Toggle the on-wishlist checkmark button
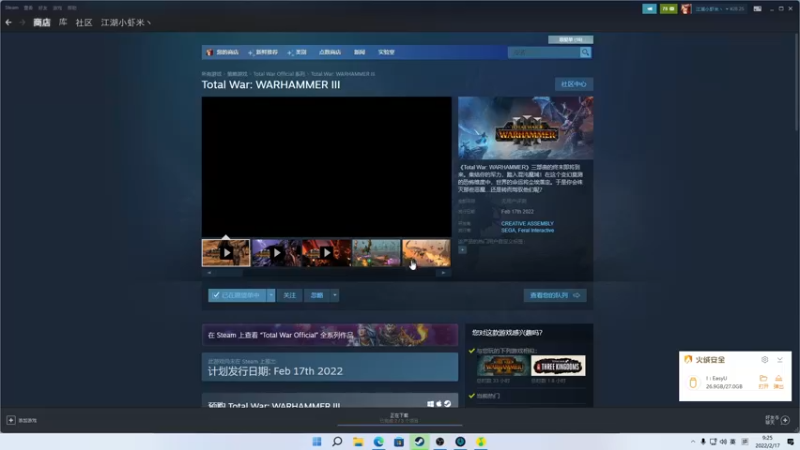The image size is (800, 450). click(x=237, y=295)
